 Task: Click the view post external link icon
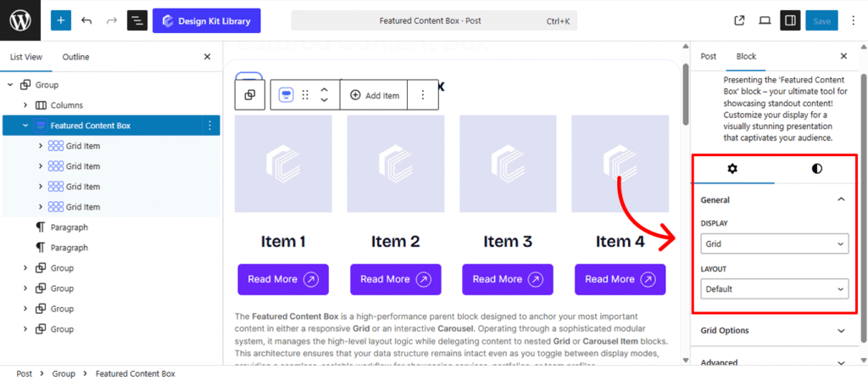tap(739, 20)
